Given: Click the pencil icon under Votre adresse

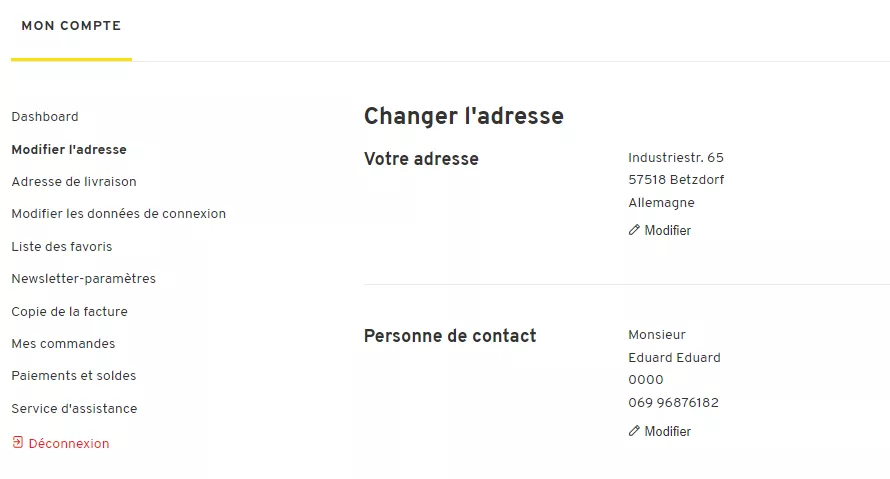Looking at the screenshot, I should (x=634, y=230).
